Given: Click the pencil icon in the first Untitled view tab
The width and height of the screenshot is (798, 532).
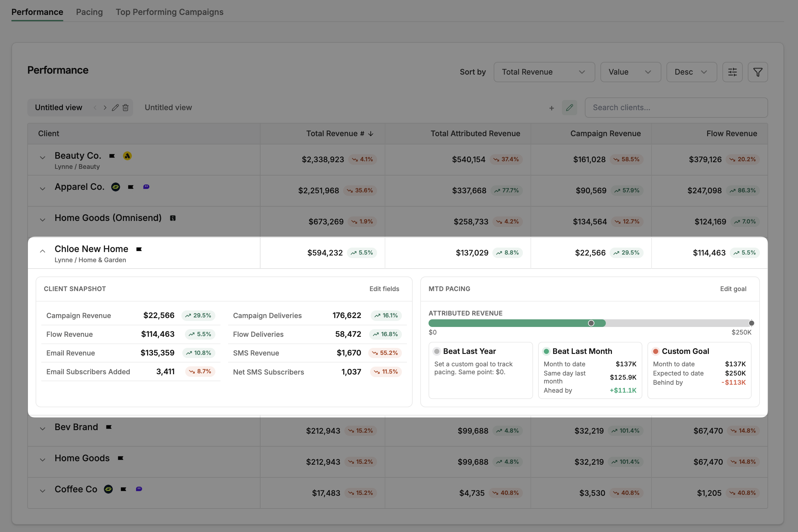Looking at the screenshot, I should (x=115, y=108).
